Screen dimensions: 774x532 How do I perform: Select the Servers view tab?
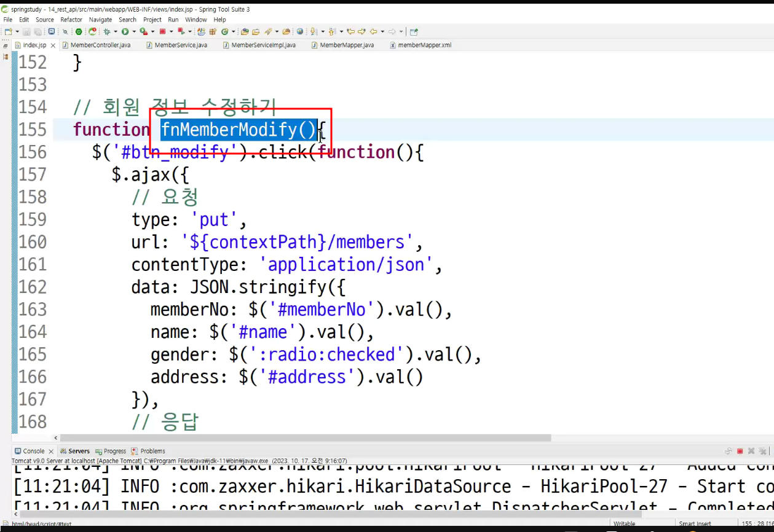[74, 451]
